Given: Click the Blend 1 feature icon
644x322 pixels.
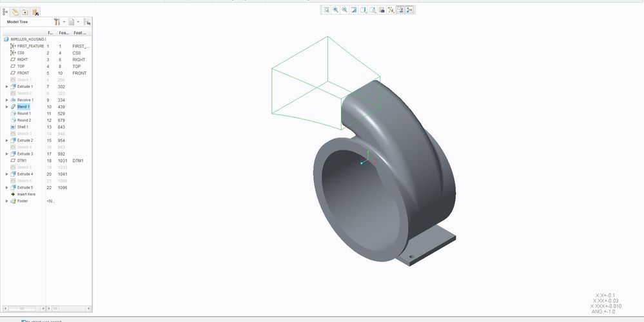Looking at the screenshot, I should (13, 107).
